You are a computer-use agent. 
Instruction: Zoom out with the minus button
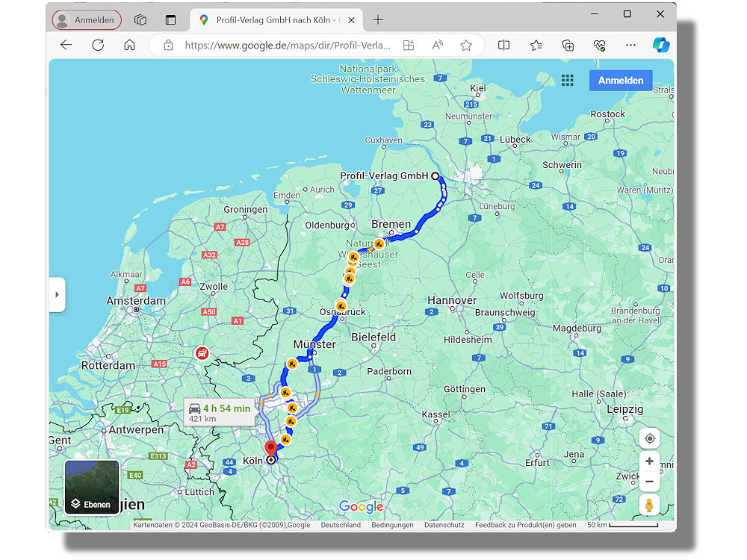649,482
